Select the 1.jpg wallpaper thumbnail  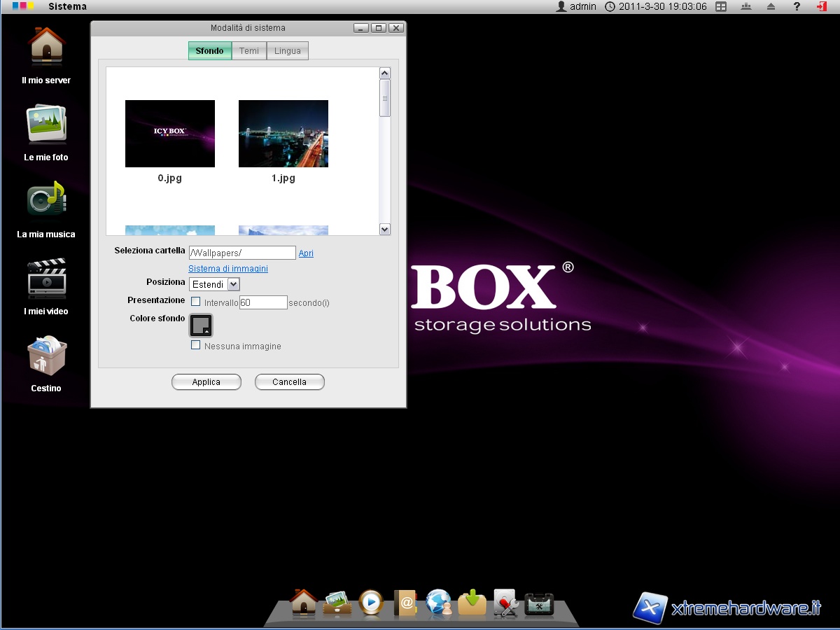(x=283, y=134)
